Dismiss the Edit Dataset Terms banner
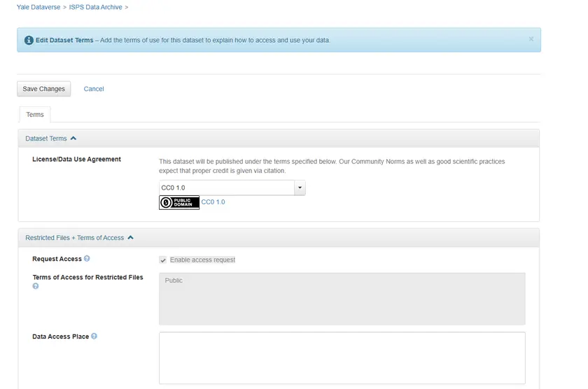This screenshot has height=389, width=588. coord(531,39)
